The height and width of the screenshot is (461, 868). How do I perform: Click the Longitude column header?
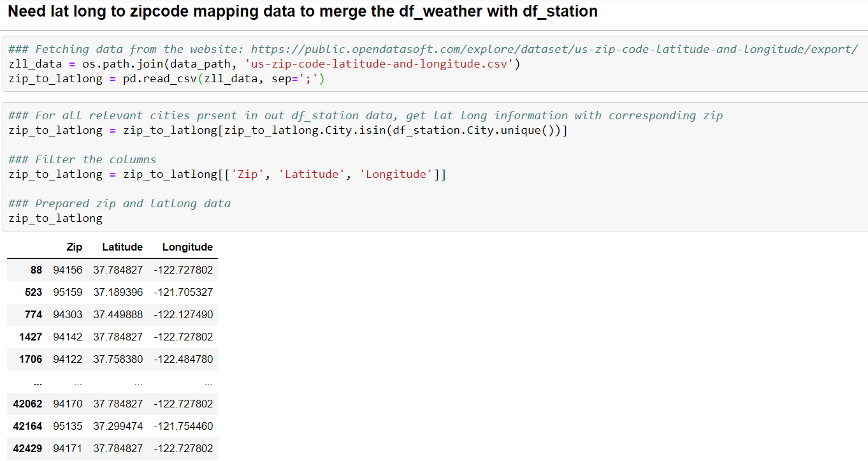click(187, 247)
